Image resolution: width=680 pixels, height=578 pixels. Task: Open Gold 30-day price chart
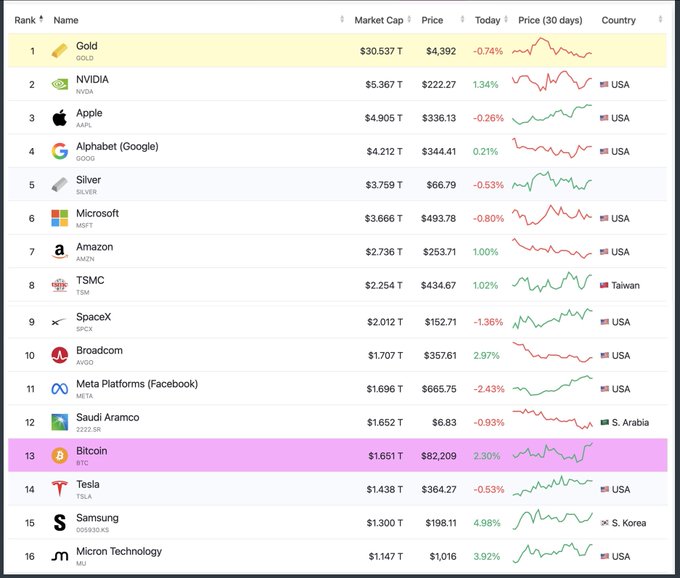pyautogui.click(x=552, y=48)
